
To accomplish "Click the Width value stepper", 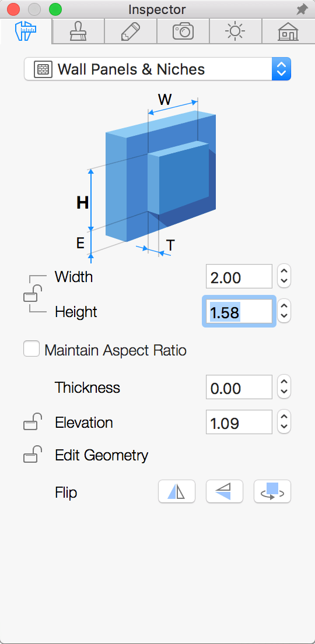I will pos(284,276).
